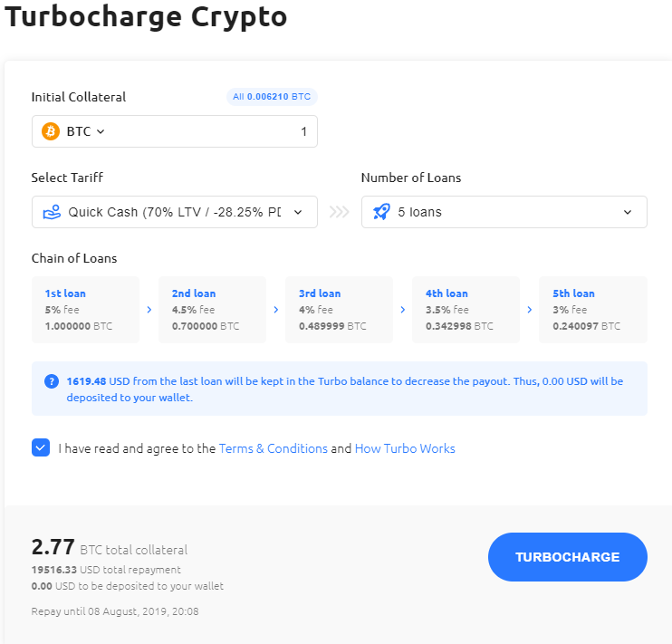Click the question mark info icon
The width and height of the screenshot is (672, 644).
(x=52, y=381)
